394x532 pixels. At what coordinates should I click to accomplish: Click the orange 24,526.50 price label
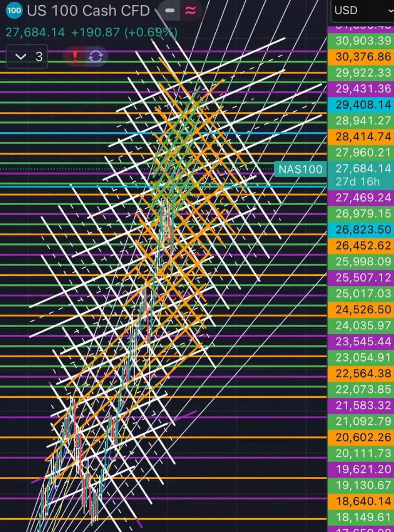pyautogui.click(x=360, y=309)
